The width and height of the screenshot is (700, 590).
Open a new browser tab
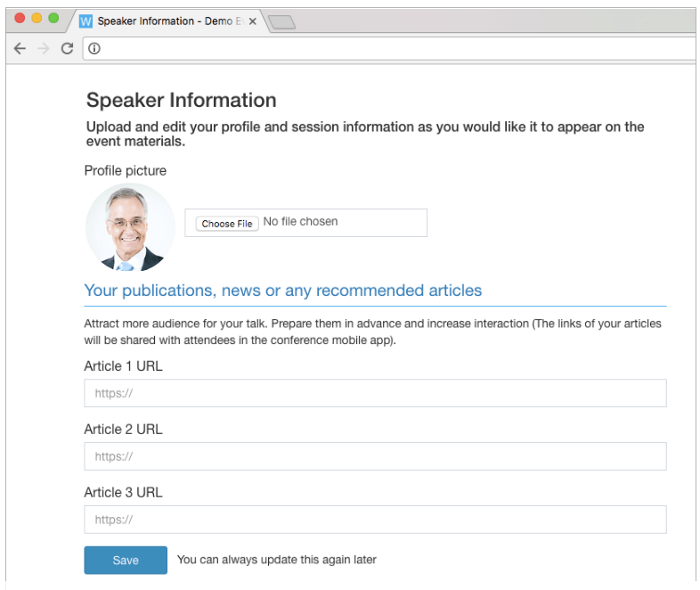[x=281, y=22]
